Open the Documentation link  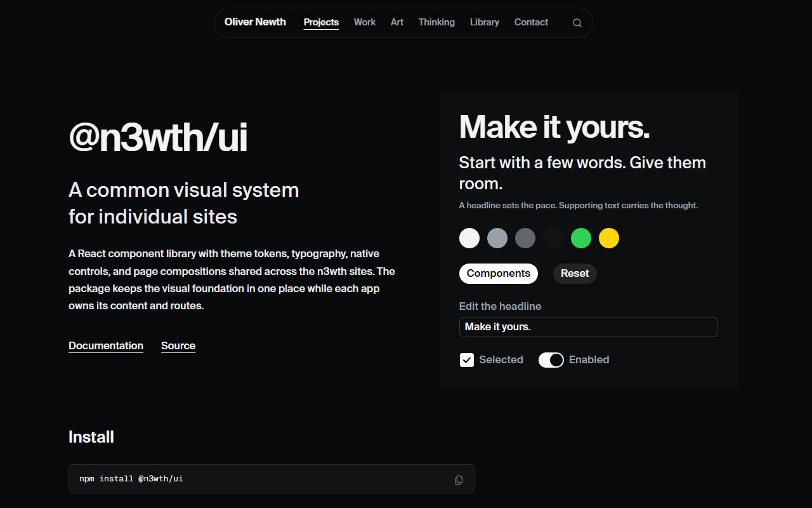coord(106,345)
